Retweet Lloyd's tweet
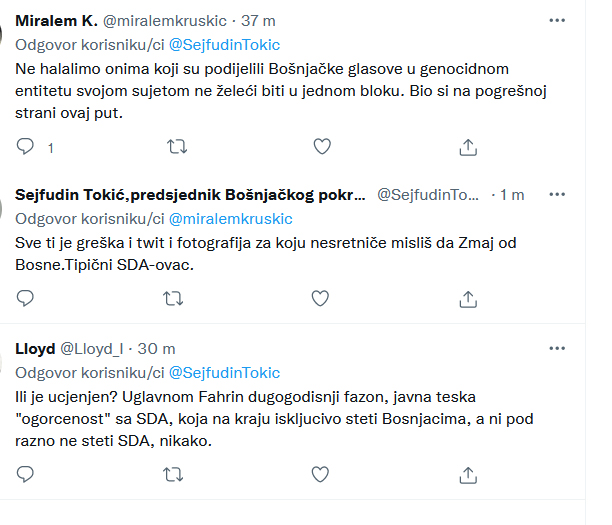 pyautogui.click(x=175, y=474)
